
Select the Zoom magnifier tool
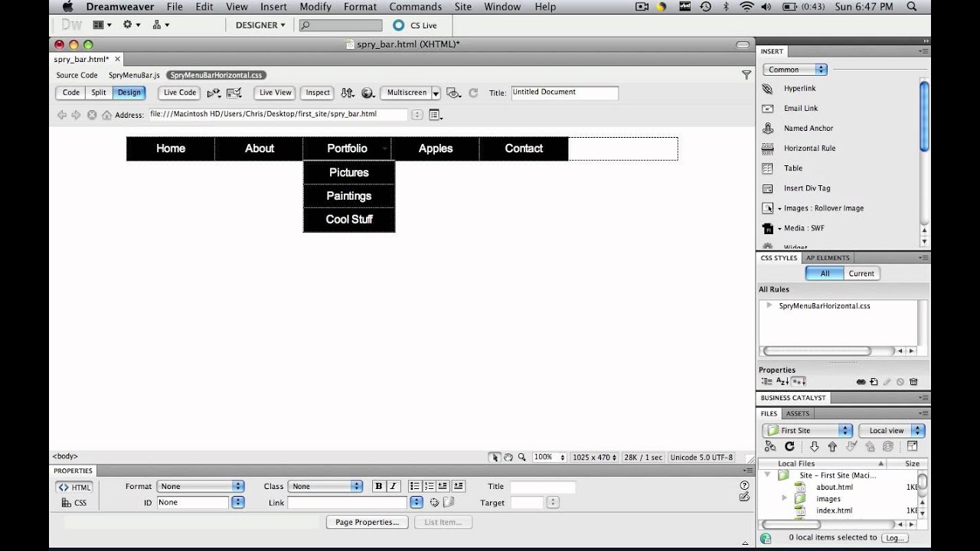[522, 457]
